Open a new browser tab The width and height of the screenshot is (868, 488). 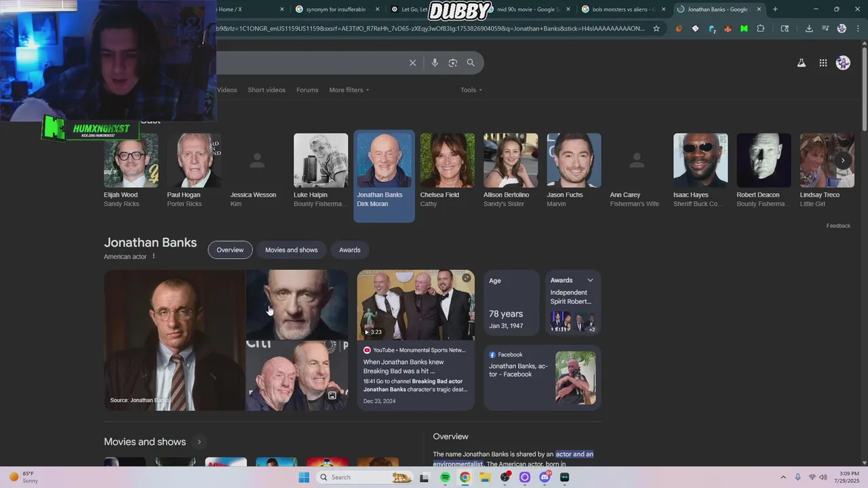pos(775,9)
